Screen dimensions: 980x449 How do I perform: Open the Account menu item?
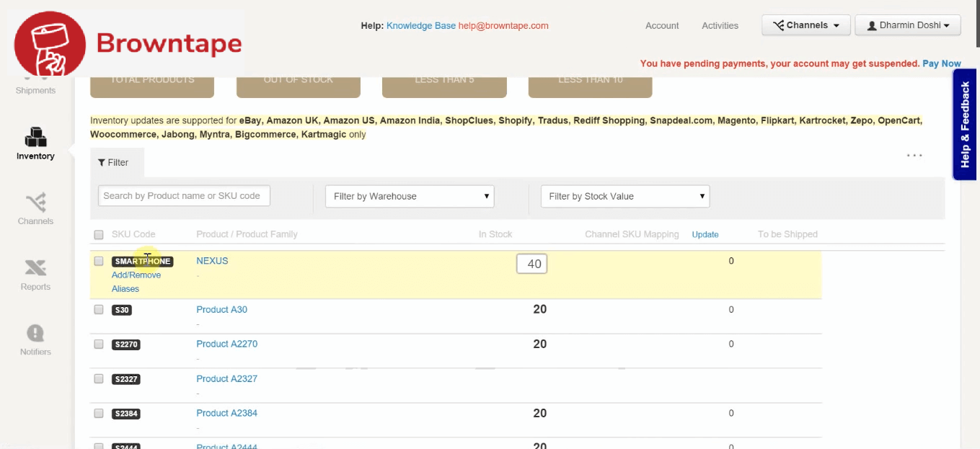662,25
